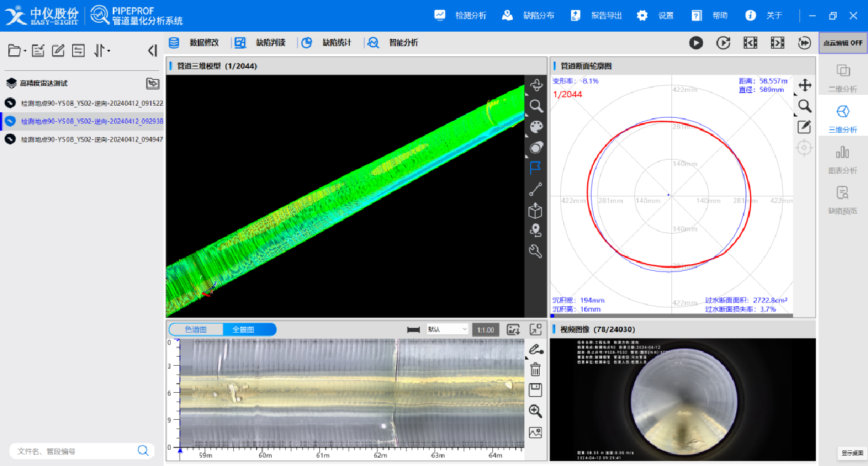This screenshot has height=466, width=868.
Task: Open the 缺陷分布 menu
Action: pos(528,16)
